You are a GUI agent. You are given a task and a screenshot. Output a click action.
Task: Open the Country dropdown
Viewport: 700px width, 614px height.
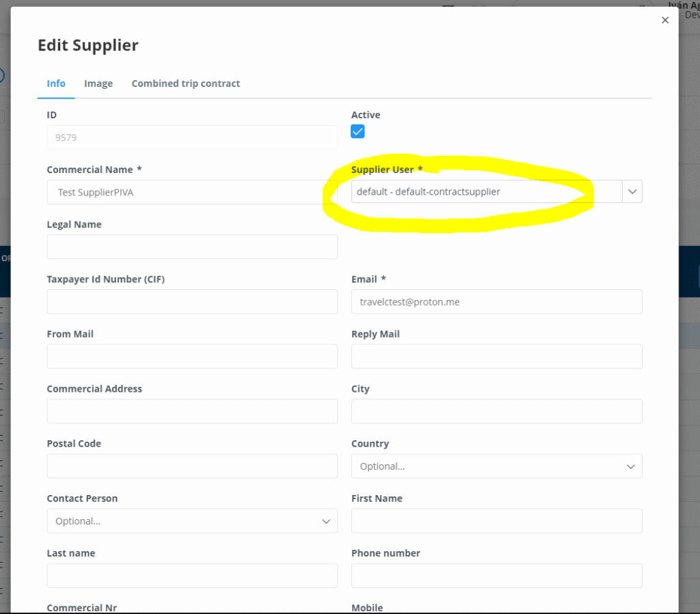496,466
